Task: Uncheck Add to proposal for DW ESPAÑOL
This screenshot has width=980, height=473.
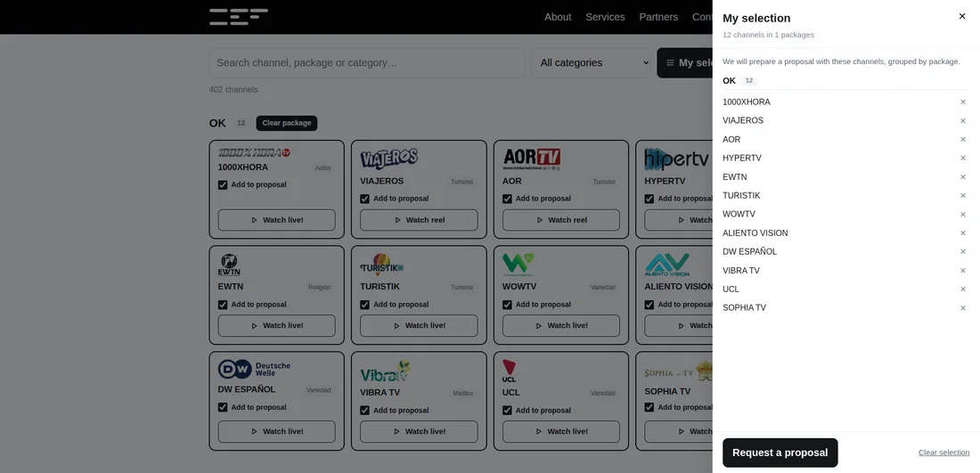Action: click(223, 407)
